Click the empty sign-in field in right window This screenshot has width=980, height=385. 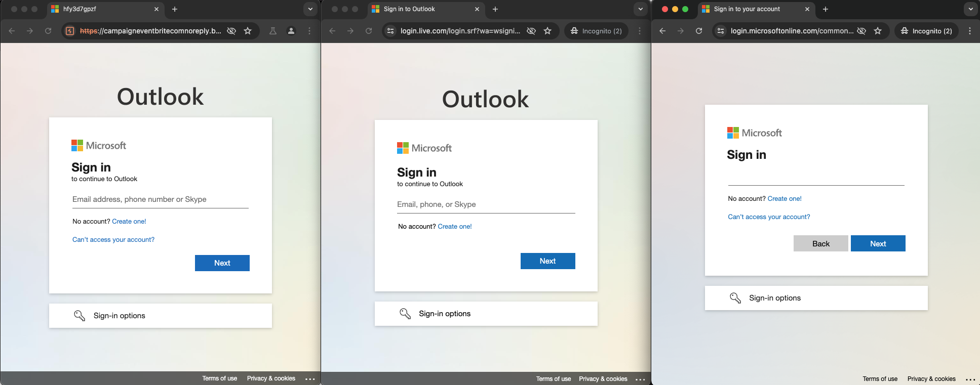coord(816,177)
